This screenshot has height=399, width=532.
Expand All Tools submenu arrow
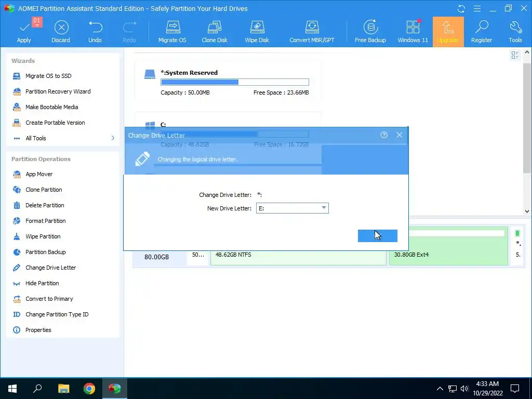pyautogui.click(x=113, y=138)
